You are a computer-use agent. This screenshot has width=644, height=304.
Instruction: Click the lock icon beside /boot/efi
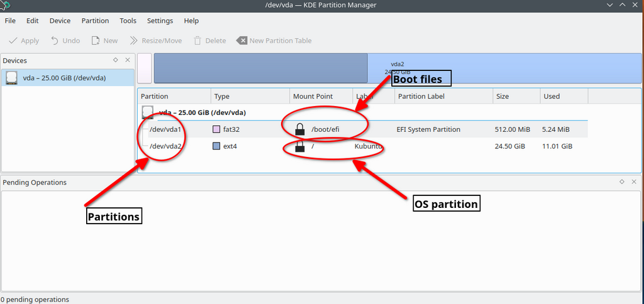pos(301,129)
